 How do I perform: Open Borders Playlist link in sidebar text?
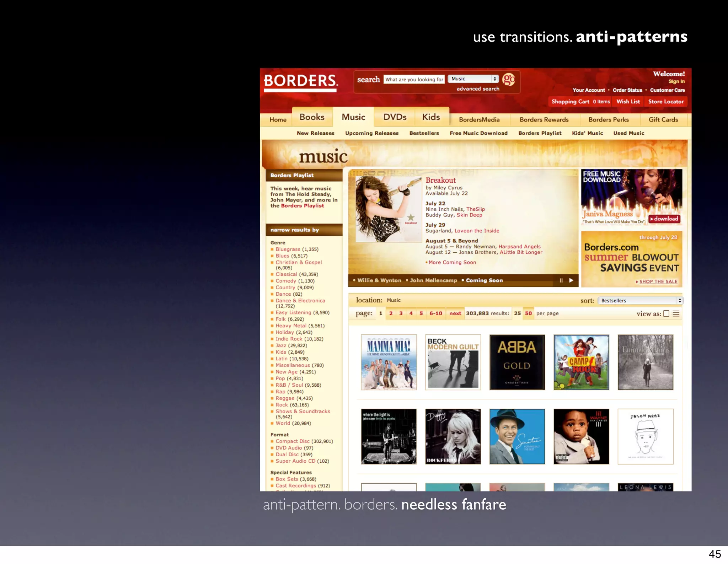[303, 206]
